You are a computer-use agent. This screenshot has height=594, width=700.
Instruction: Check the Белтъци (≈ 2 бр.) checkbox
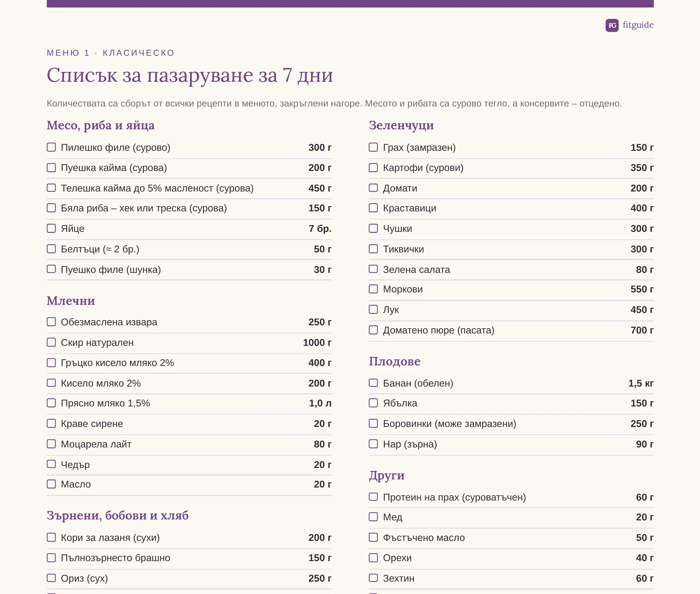pyautogui.click(x=51, y=249)
